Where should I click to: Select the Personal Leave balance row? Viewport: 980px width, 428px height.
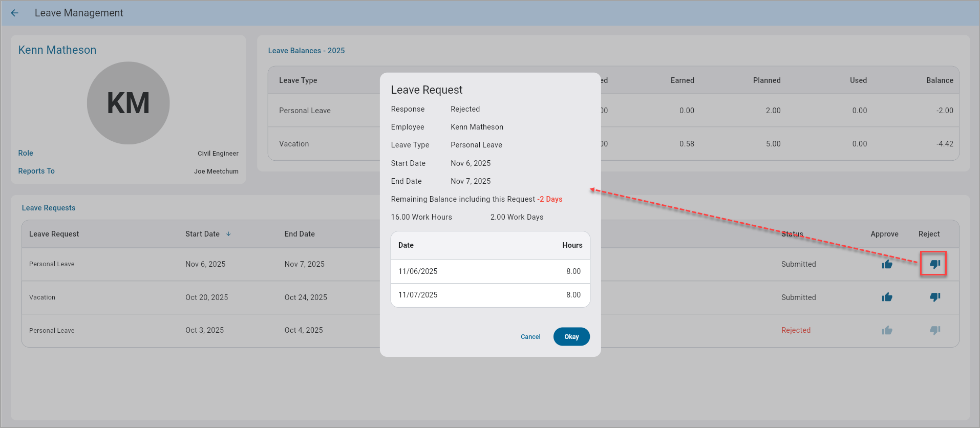(x=305, y=111)
